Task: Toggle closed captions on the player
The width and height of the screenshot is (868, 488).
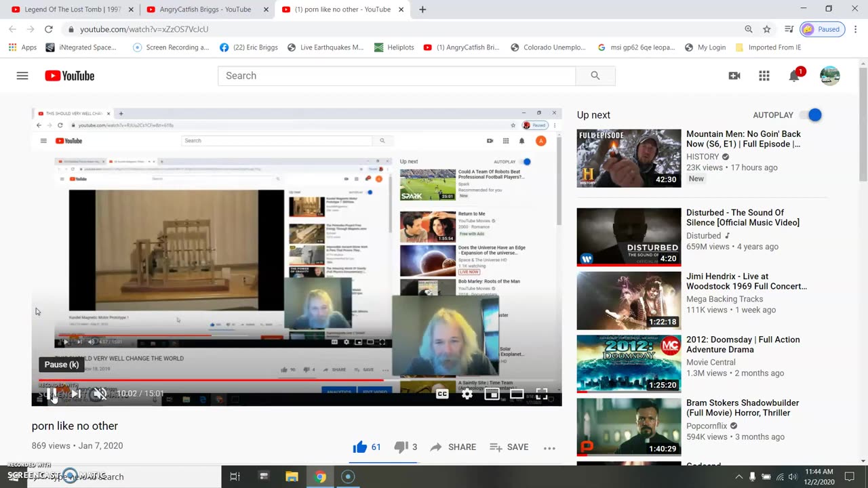Action: point(442,394)
